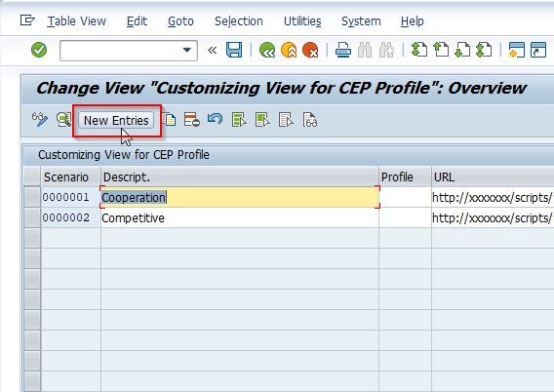Click the Profile cell in Competitive row
Screen dimensions: 554x392
405,217
